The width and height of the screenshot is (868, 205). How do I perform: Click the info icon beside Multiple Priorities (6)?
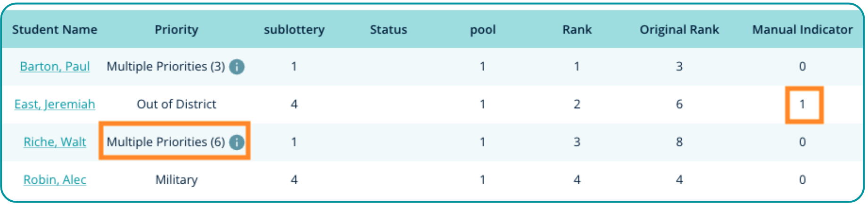tap(237, 142)
